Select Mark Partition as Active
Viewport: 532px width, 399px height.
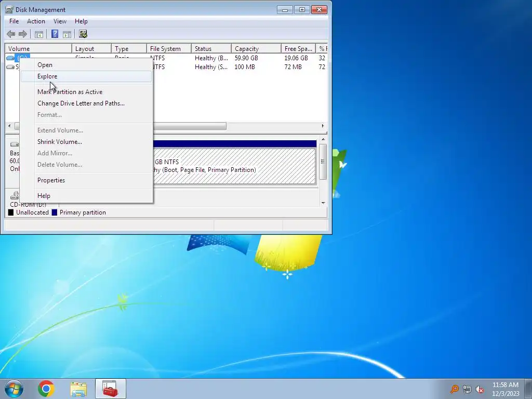(x=86, y=92)
